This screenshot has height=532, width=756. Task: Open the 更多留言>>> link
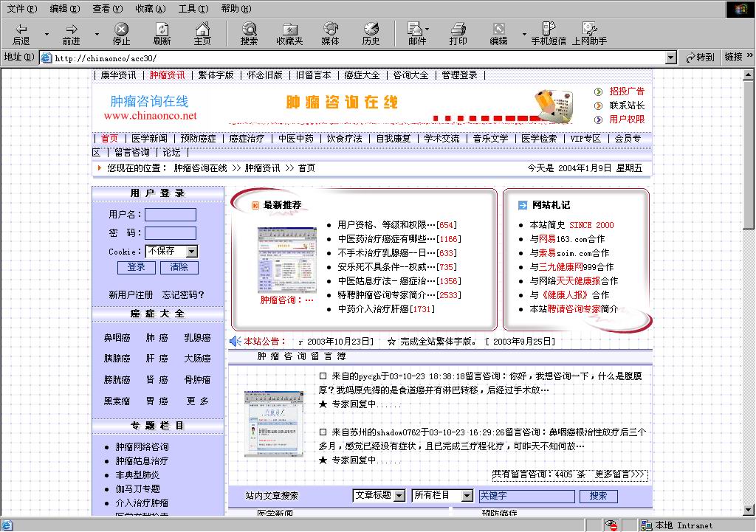[x=619, y=474]
